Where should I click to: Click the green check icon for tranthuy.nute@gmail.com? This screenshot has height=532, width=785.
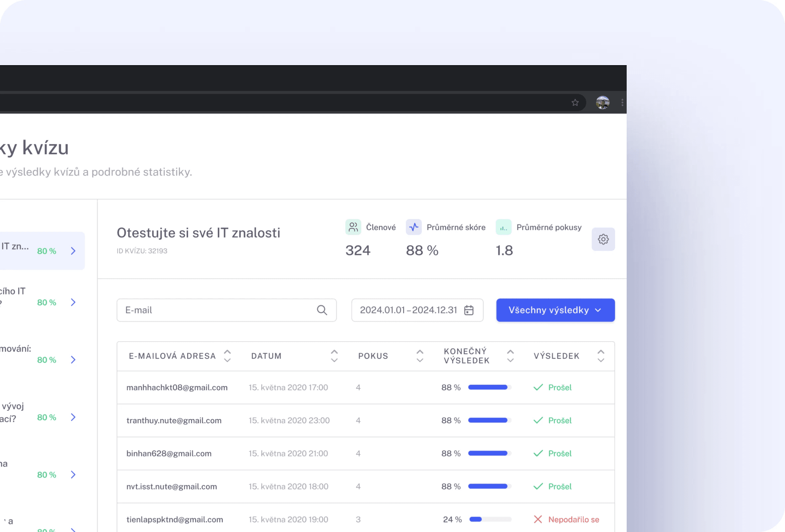point(538,420)
